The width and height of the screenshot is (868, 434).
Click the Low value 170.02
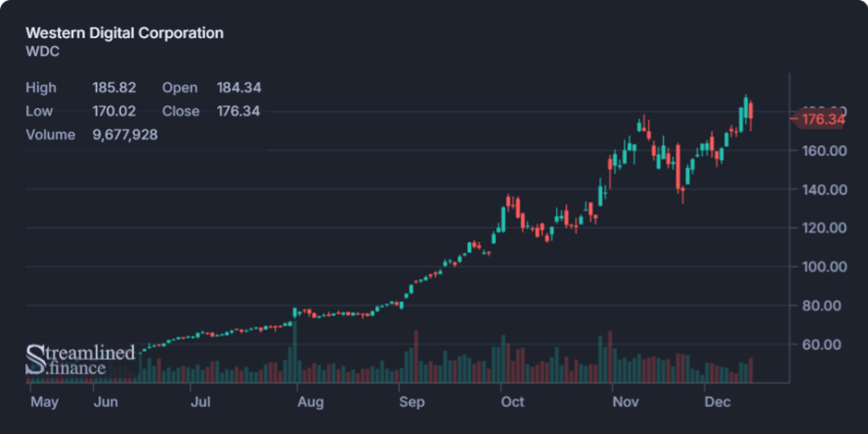(x=114, y=111)
